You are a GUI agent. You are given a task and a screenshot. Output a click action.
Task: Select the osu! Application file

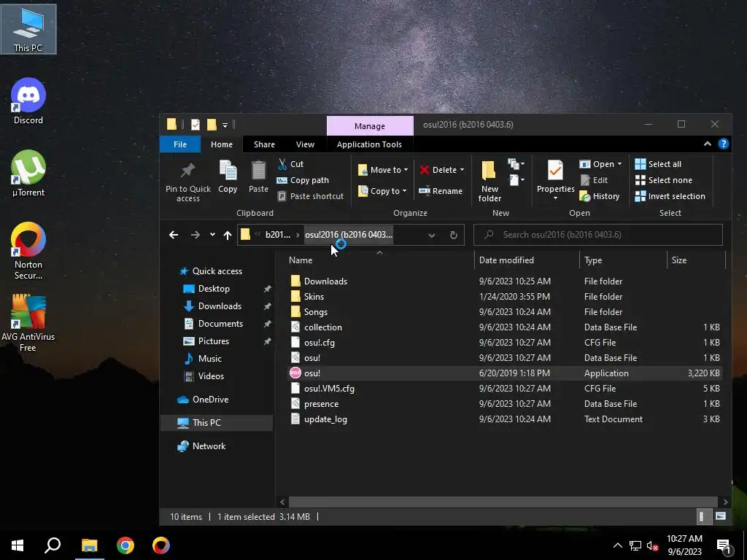[505, 373]
